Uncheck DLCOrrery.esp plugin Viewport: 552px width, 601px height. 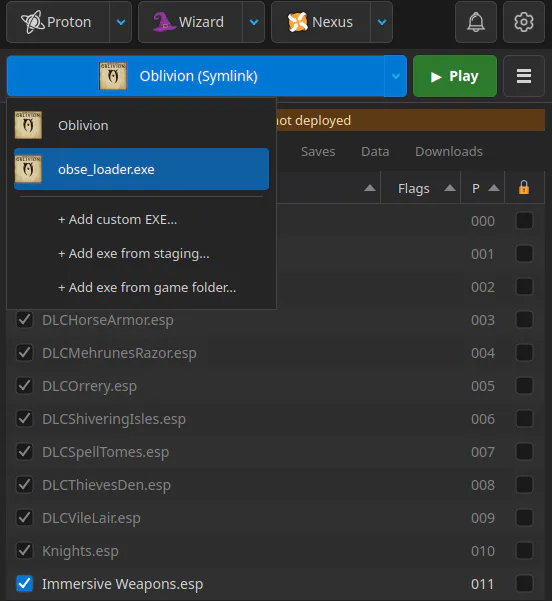pyautogui.click(x=25, y=386)
